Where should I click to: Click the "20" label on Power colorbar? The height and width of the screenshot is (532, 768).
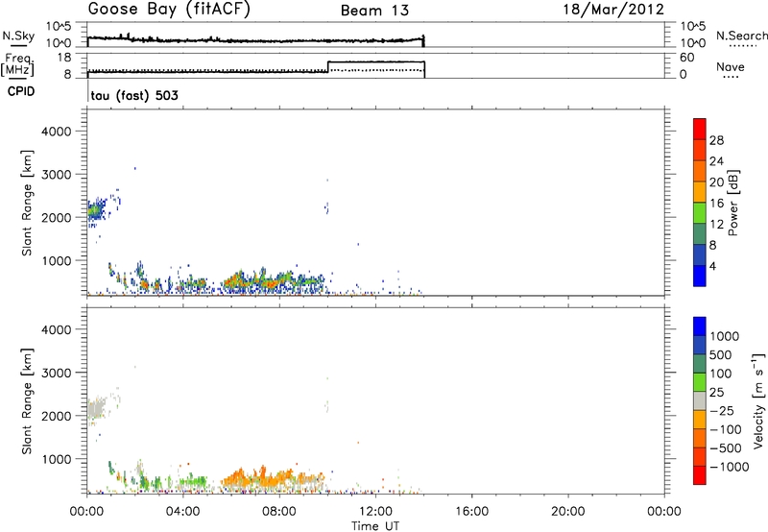(x=716, y=182)
